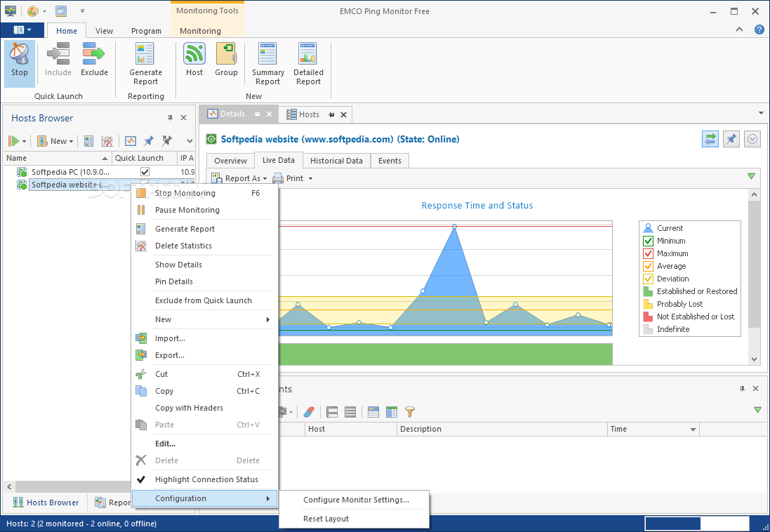Viewport: 770px width, 532px height.
Task: Click Delete Statistics icon in Hosts Browser toolbar
Action: [107, 141]
